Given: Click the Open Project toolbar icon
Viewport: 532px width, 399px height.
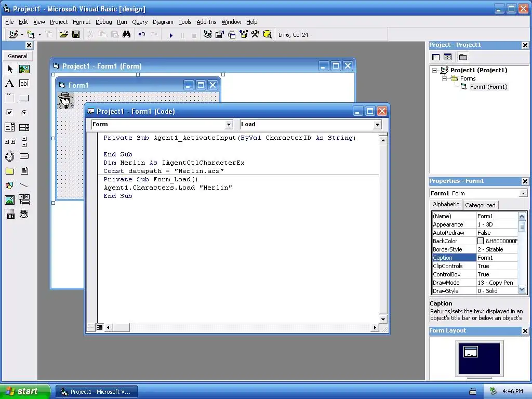Looking at the screenshot, I should tap(63, 35).
